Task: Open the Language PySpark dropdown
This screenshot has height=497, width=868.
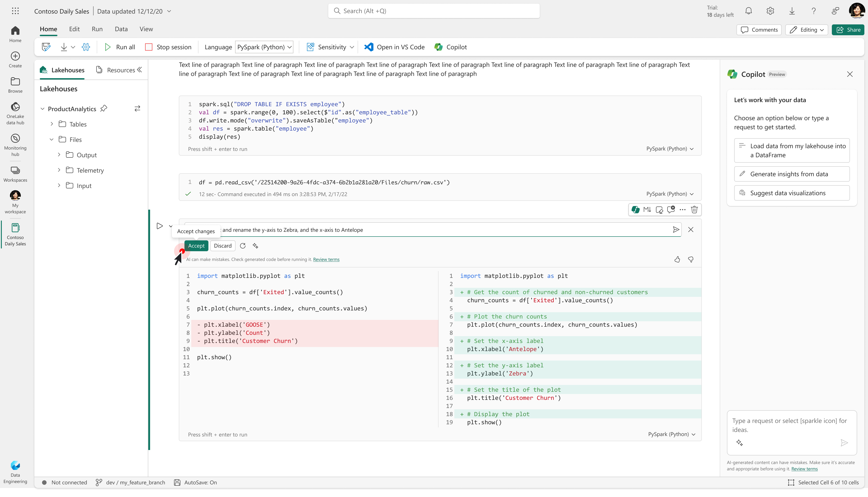Action: (x=264, y=47)
